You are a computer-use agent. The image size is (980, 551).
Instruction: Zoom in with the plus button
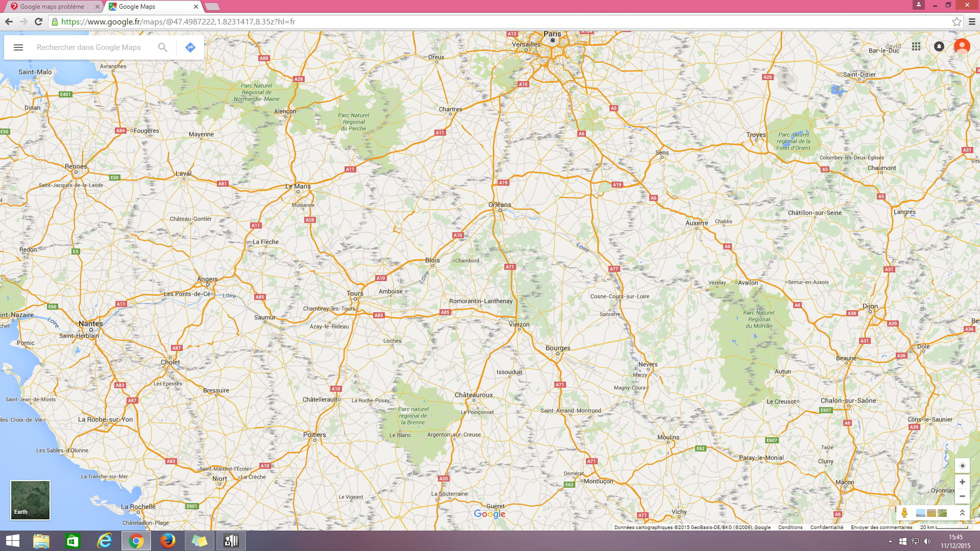962,482
